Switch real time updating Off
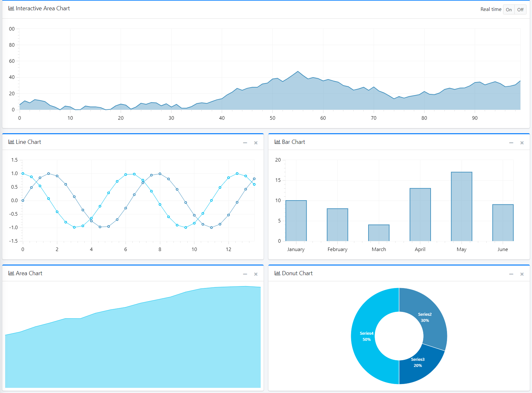This screenshot has height=393, width=532. click(x=520, y=10)
